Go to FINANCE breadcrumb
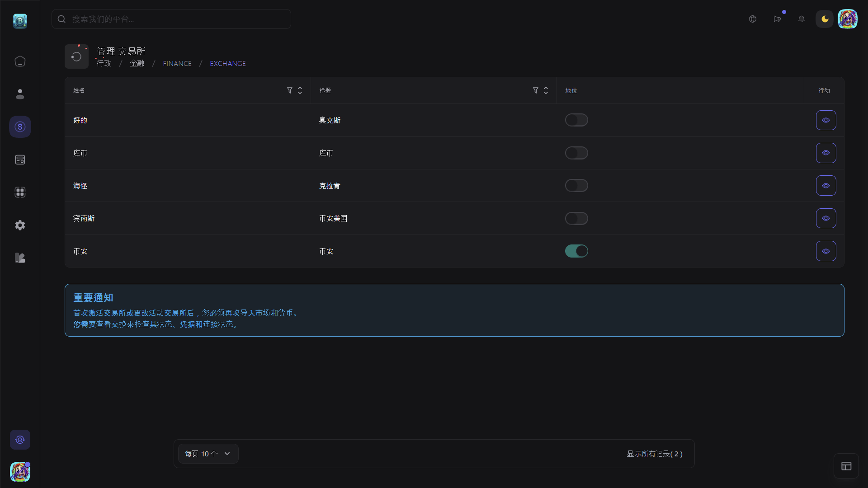868x488 pixels. [x=177, y=64]
